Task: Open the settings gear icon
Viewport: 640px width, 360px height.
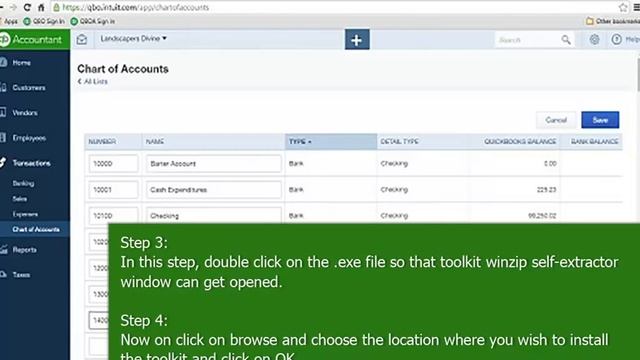Action: [594, 39]
